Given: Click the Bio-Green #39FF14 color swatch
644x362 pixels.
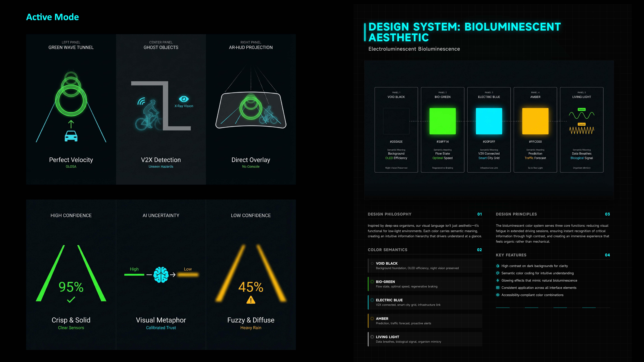Looking at the screenshot, I should [x=443, y=121].
